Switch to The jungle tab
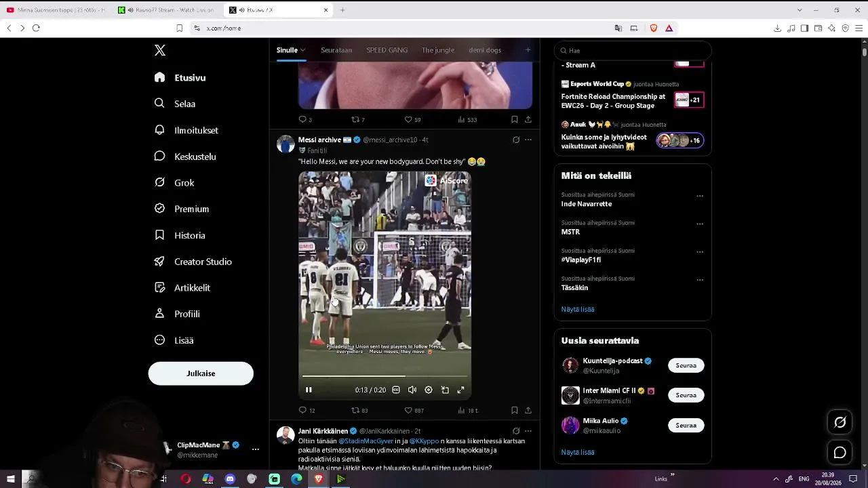 (x=438, y=50)
